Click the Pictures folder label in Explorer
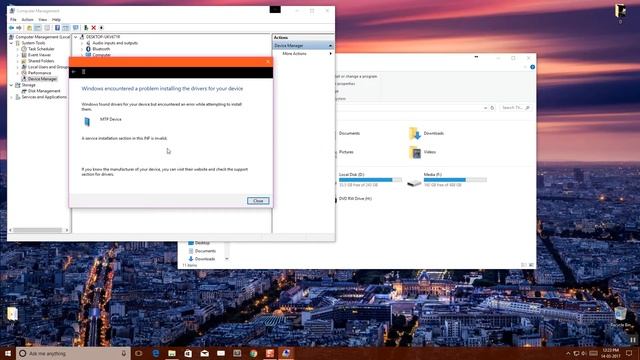Image resolution: width=640 pixels, height=360 pixels. 346,152
